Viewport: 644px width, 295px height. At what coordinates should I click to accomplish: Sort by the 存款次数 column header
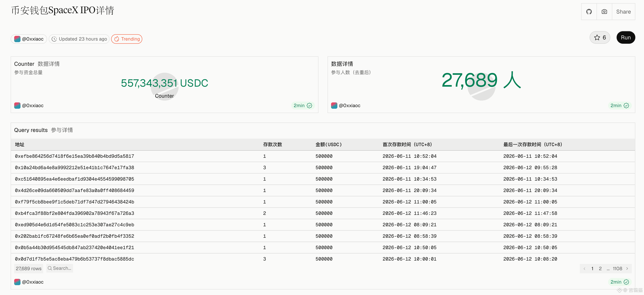click(273, 144)
